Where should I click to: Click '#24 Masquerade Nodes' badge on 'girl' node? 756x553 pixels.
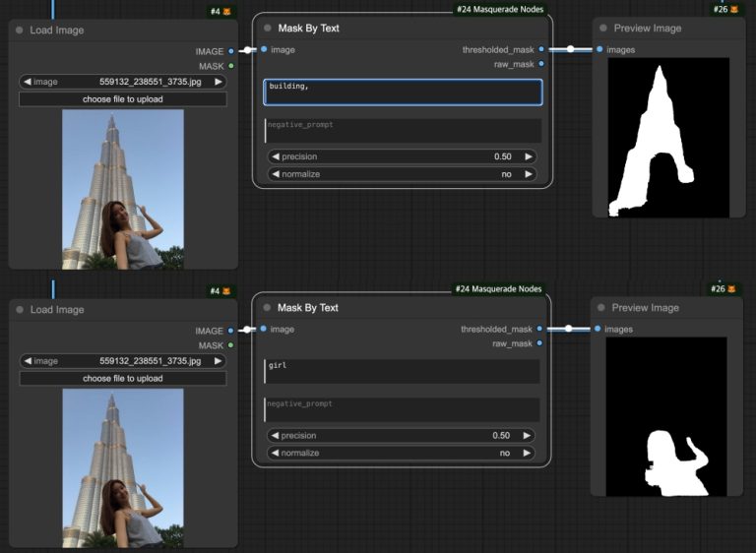tap(498, 288)
